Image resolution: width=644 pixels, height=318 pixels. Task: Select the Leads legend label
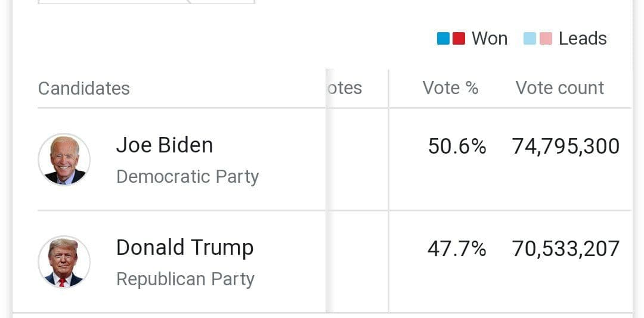coord(582,39)
